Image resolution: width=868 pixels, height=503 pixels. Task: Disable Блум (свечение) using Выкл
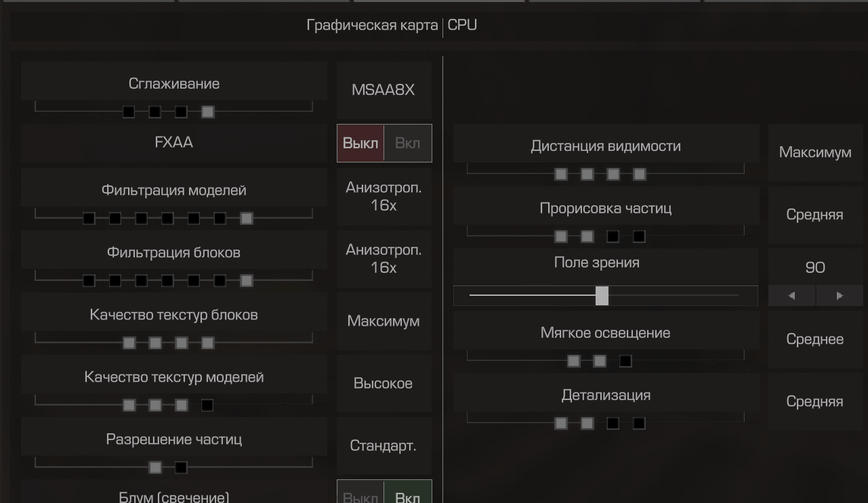click(x=360, y=496)
